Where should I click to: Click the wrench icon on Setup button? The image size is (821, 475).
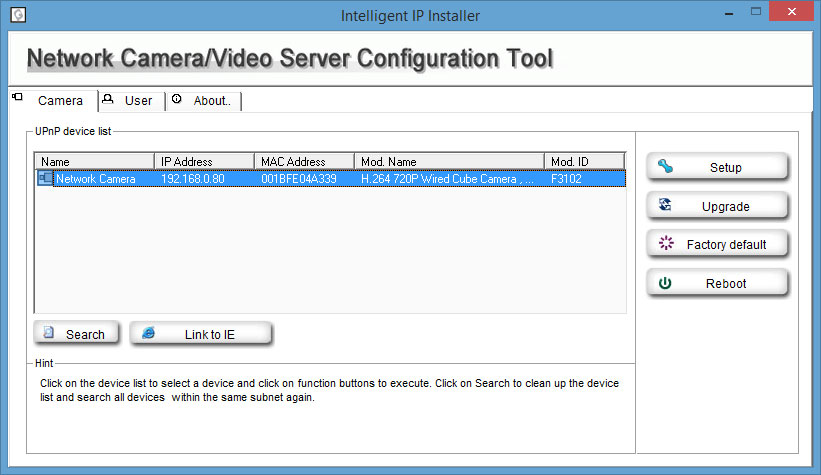(x=665, y=167)
